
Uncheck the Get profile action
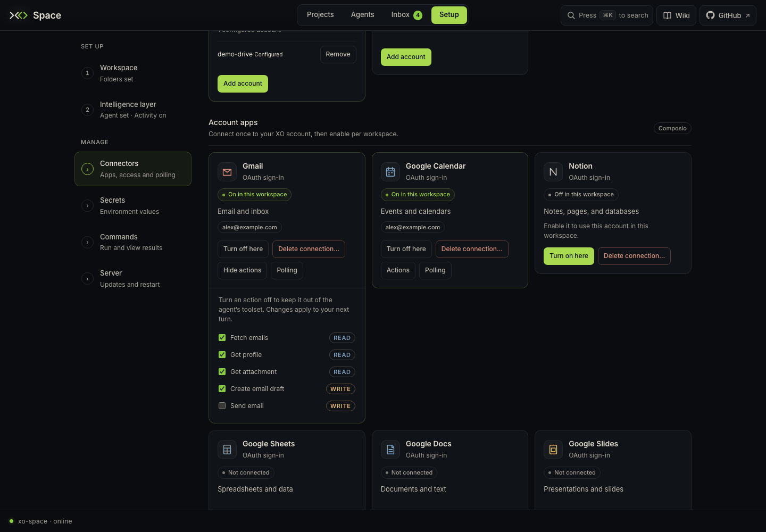click(x=222, y=355)
